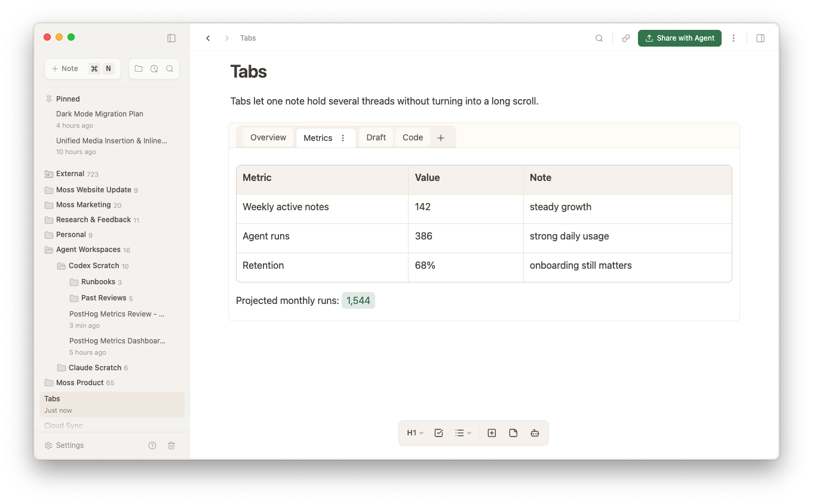Screen dimensions: 813x504
Task: Open Settings at the bottom of the sidebar
Action: [65, 445]
